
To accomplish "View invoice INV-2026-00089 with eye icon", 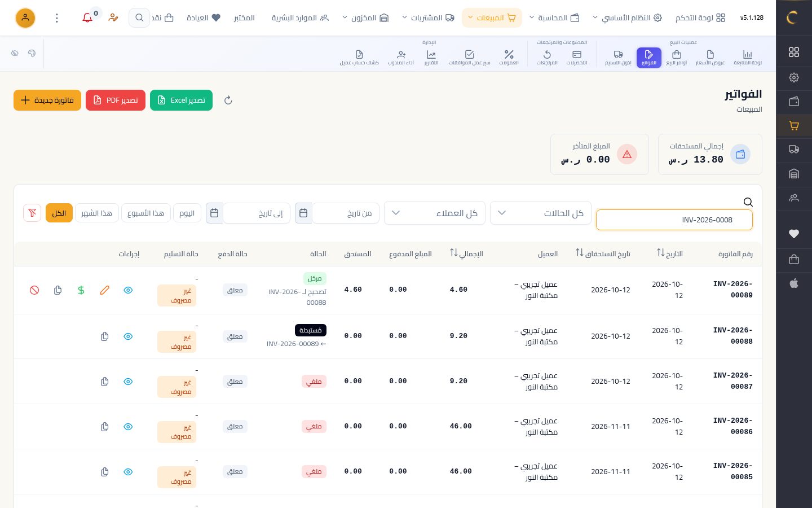I will [x=128, y=290].
